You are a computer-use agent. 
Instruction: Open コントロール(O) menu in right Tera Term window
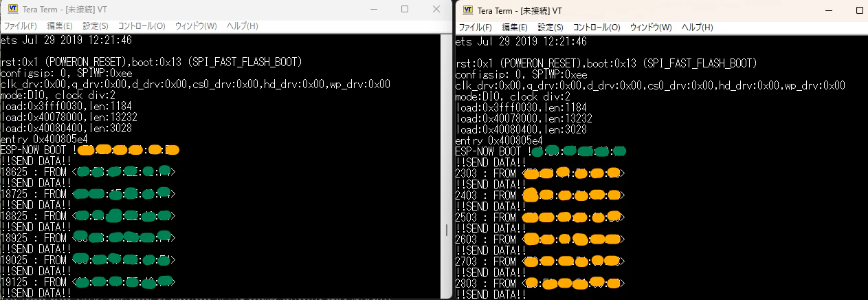(x=597, y=27)
